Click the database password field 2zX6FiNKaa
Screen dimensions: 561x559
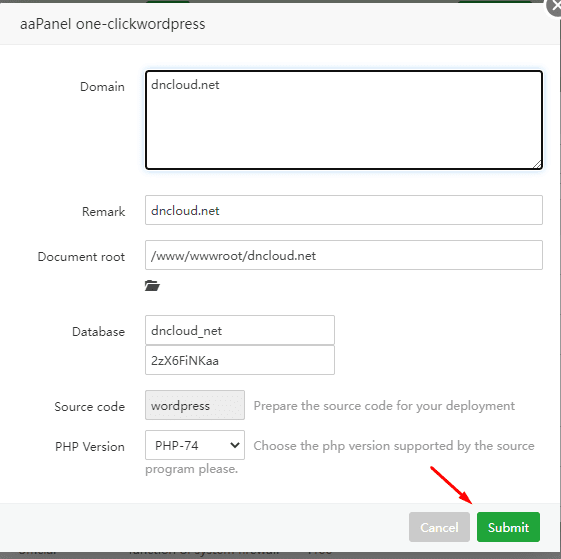point(240,360)
